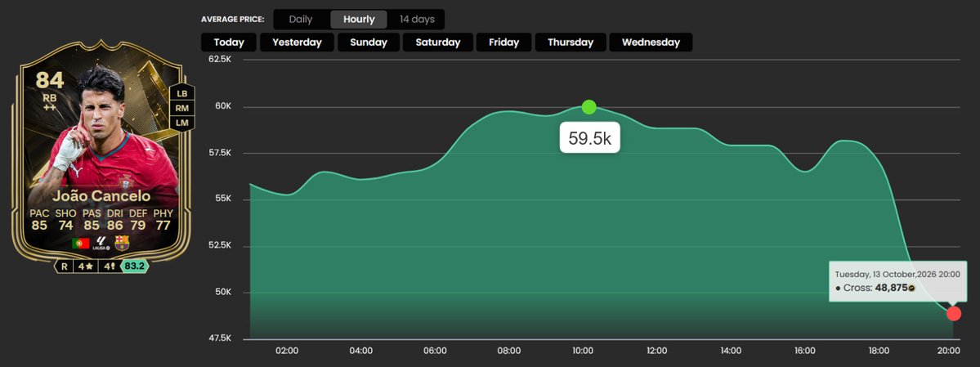Click the Barcelona club badge on card
The width and height of the screenshot is (980, 367).
point(122,244)
